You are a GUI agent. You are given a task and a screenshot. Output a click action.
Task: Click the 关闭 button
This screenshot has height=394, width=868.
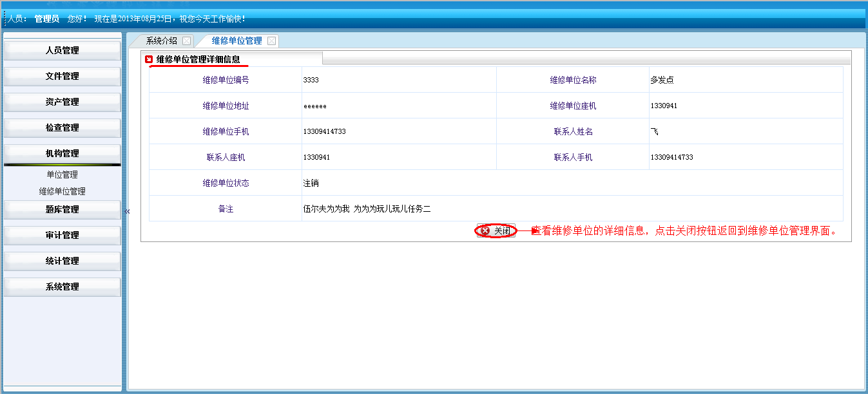(x=496, y=230)
